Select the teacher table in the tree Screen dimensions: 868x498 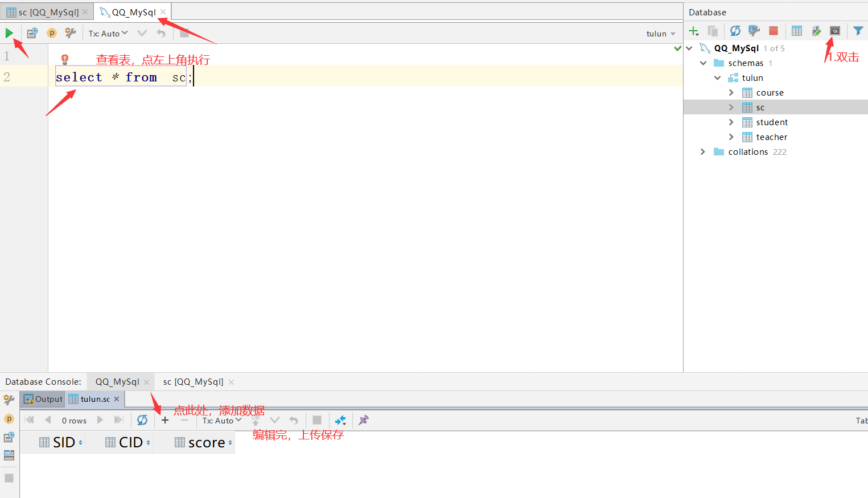pyautogui.click(x=772, y=137)
